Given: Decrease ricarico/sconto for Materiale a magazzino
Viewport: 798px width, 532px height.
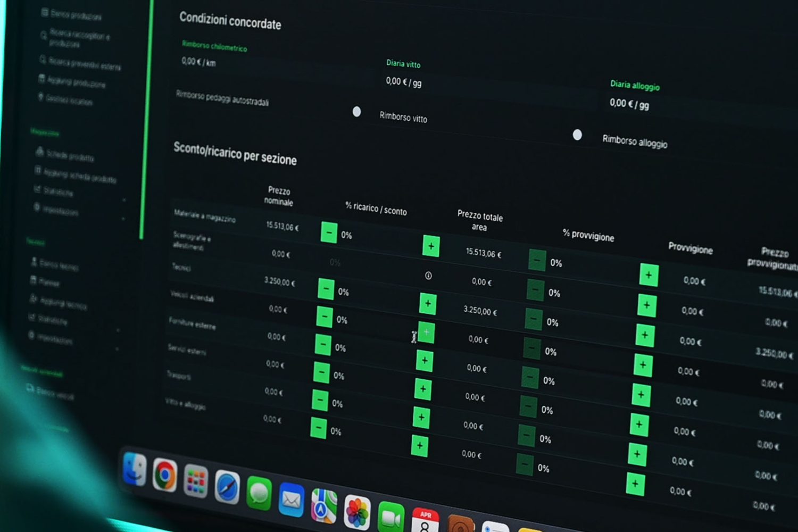Looking at the screenshot, I should coord(329,233).
